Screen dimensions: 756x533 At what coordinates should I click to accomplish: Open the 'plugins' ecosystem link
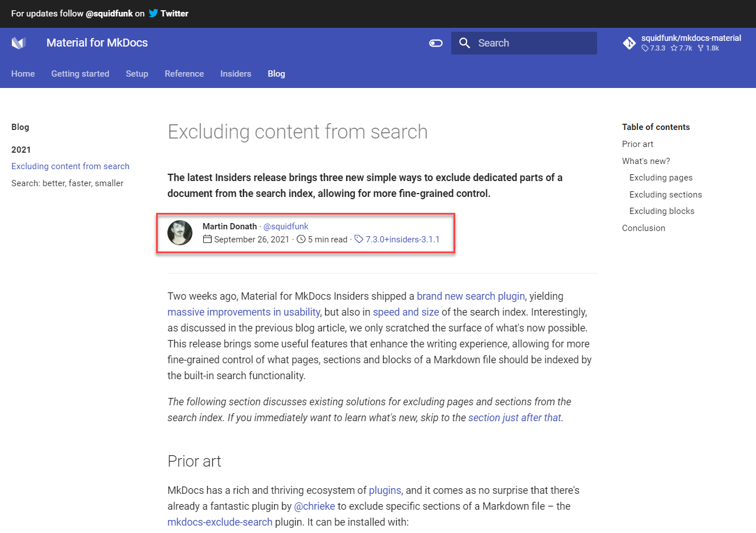[385, 490]
